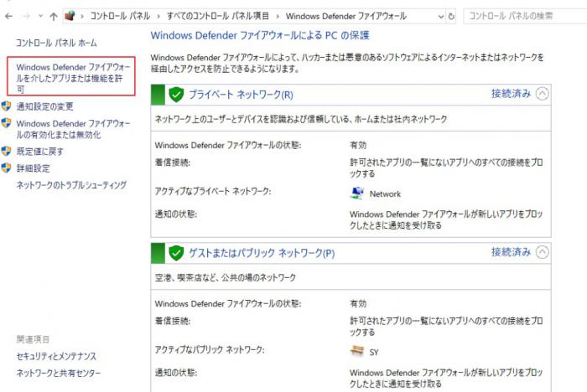The image size is (587, 392).
Task: Click the shield icon beside 通知設定の変更
Action: click(7, 106)
